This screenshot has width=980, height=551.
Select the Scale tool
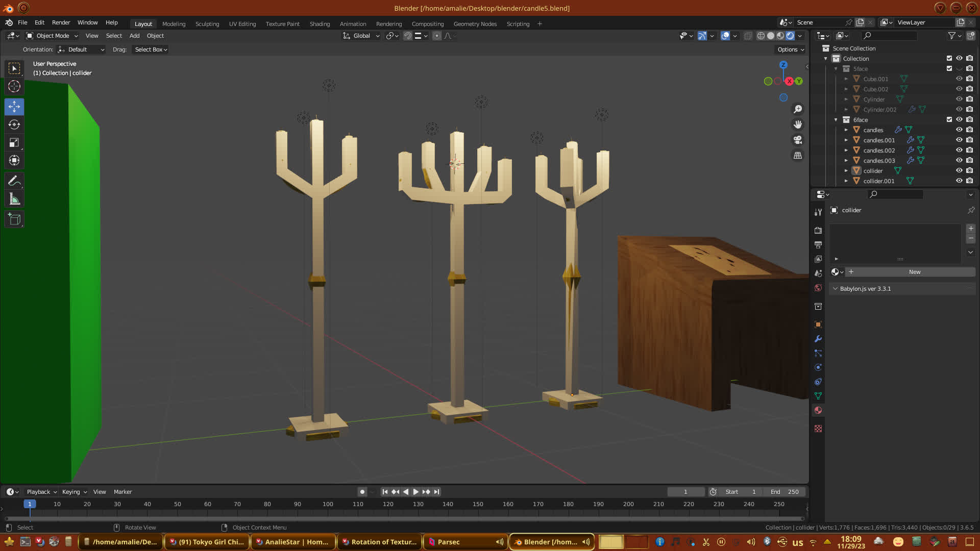(14, 143)
